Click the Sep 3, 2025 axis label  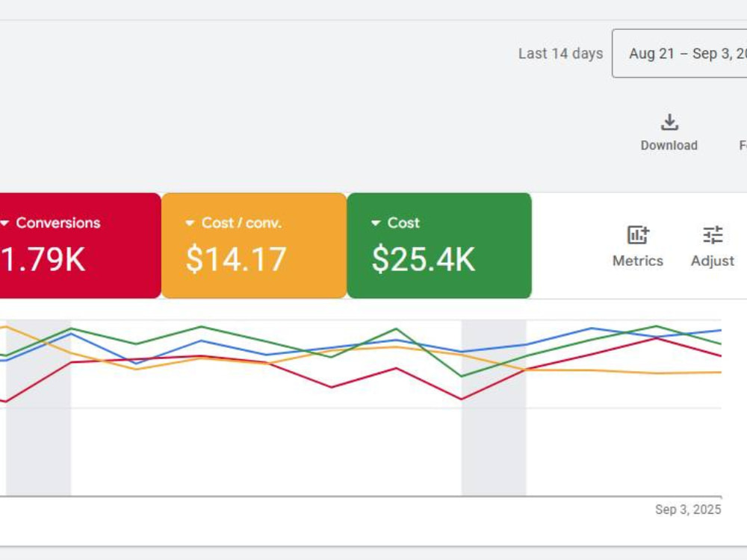(688, 509)
